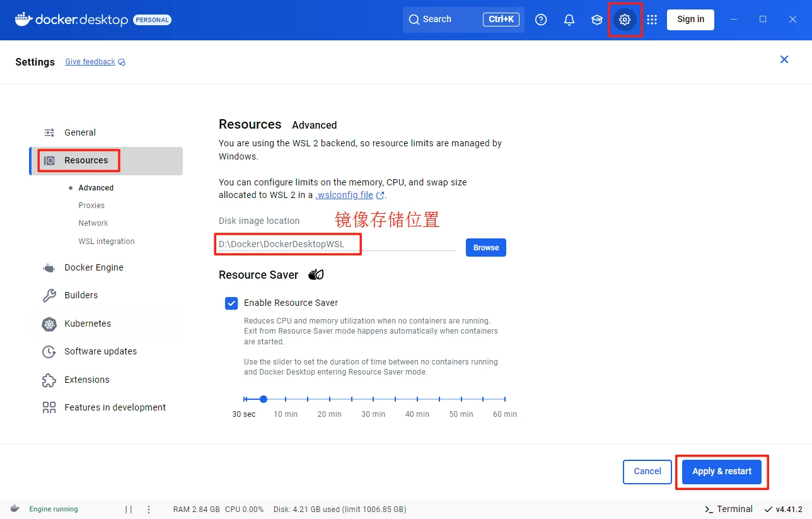Set the slider to the 60 min mark
Image resolution: width=812 pixels, height=519 pixels.
click(x=505, y=399)
